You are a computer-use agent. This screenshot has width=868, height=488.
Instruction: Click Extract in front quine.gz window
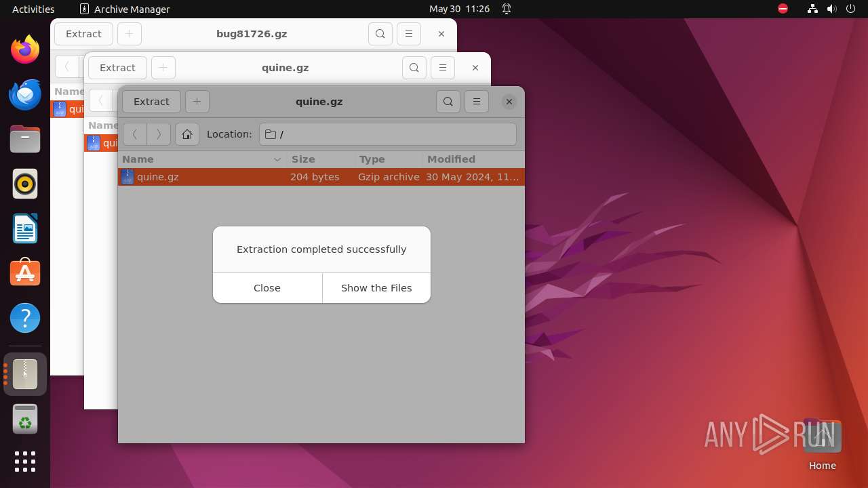click(x=151, y=102)
